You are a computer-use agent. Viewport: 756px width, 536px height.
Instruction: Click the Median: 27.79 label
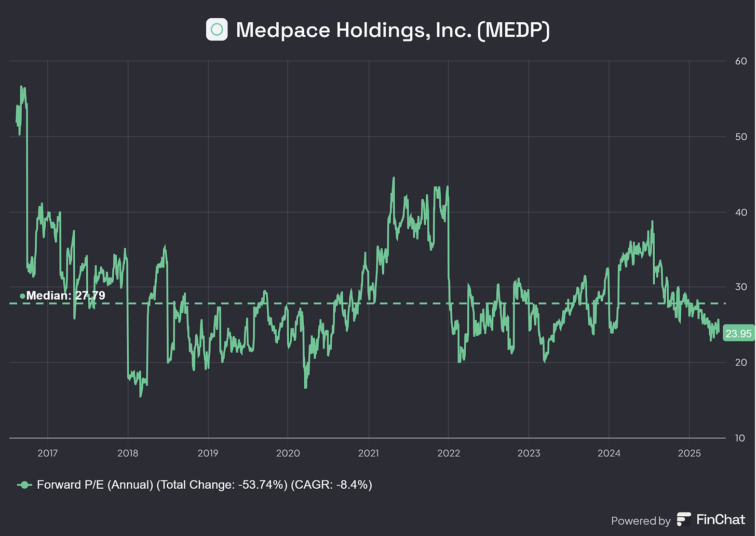[x=65, y=296]
